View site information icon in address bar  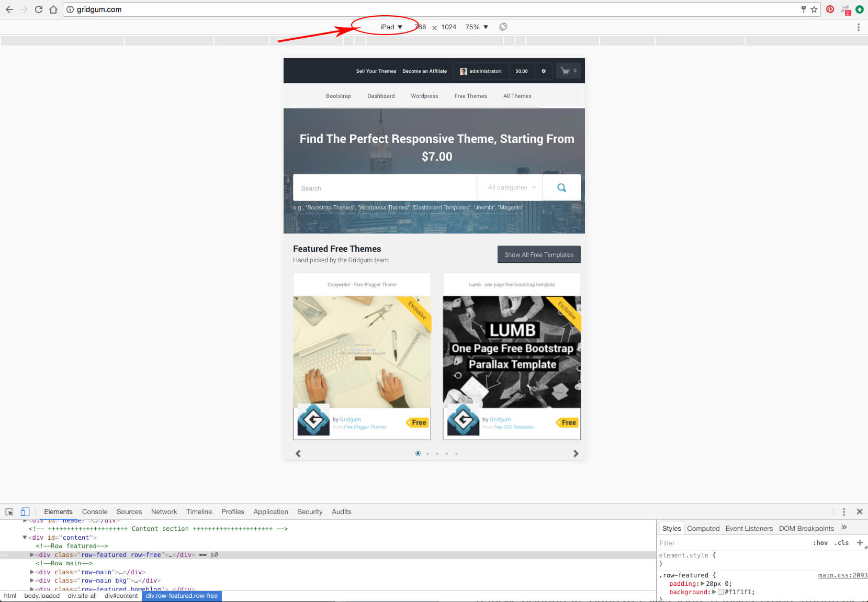click(x=70, y=9)
